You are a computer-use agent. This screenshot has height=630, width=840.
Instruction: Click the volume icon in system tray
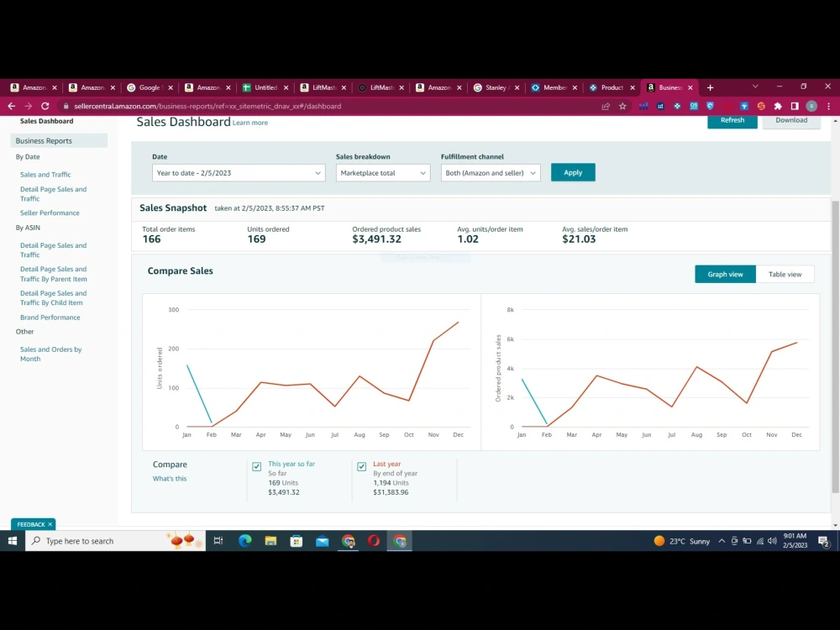pos(772,541)
